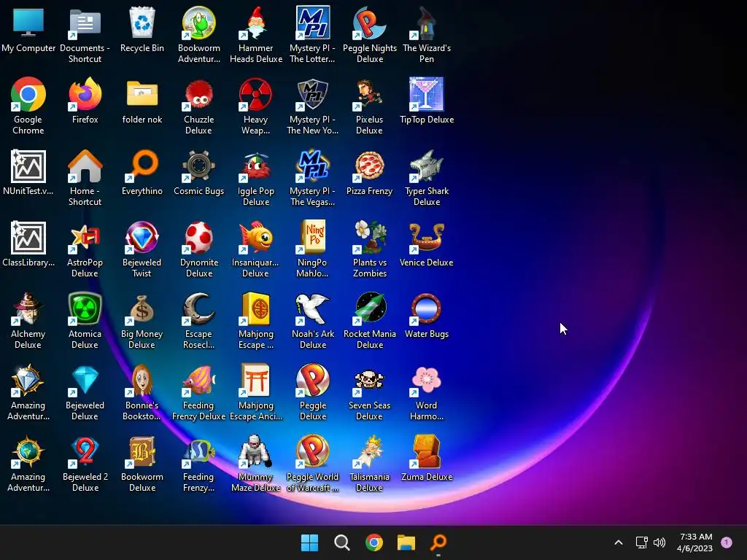
Task: Click Mahjong Escape Ancient torii icon
Action: coord(256,380)
